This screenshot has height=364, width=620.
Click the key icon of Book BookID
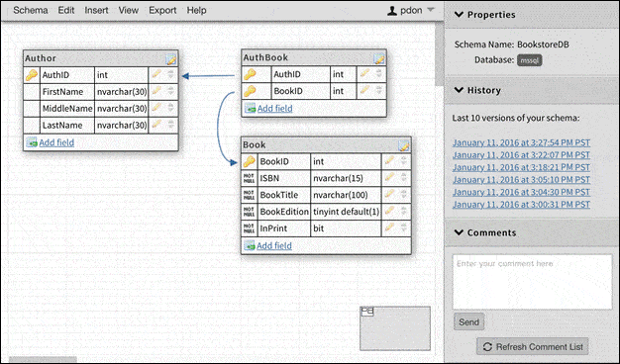tap(250, 161)
